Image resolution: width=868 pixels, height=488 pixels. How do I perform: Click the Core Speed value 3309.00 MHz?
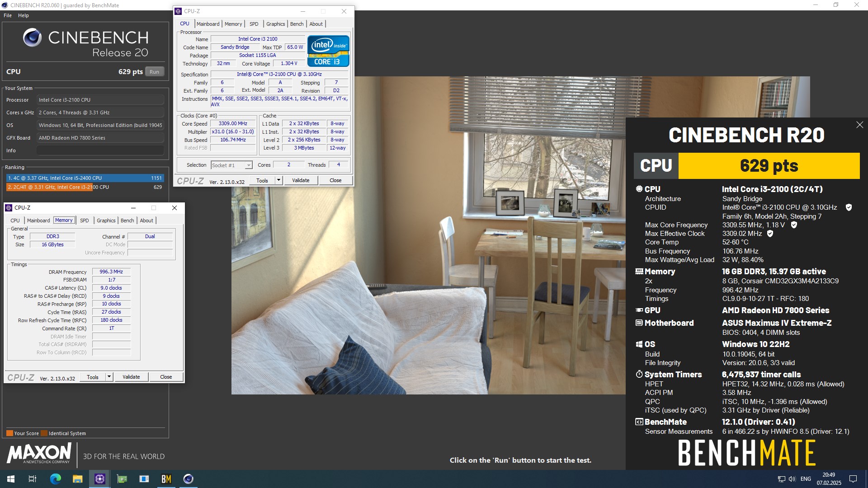(x=233, y=123)
